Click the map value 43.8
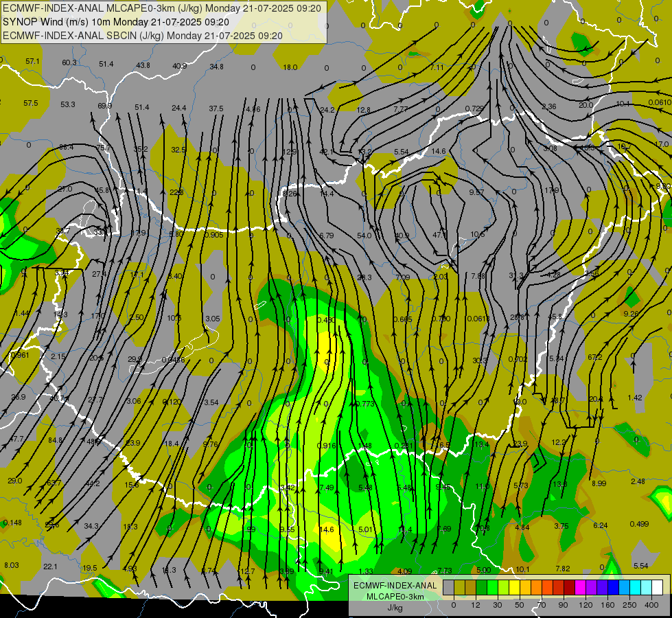The image size is (672, 618). click(x=143, y=65)
